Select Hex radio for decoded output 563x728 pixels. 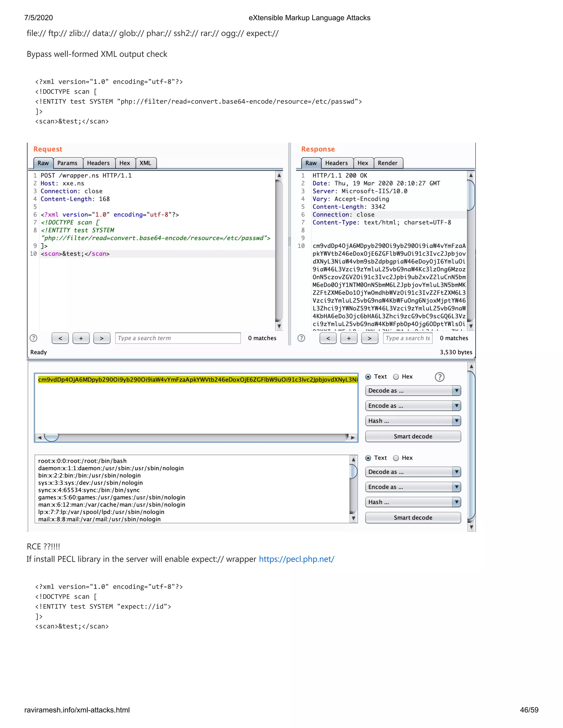396,458
